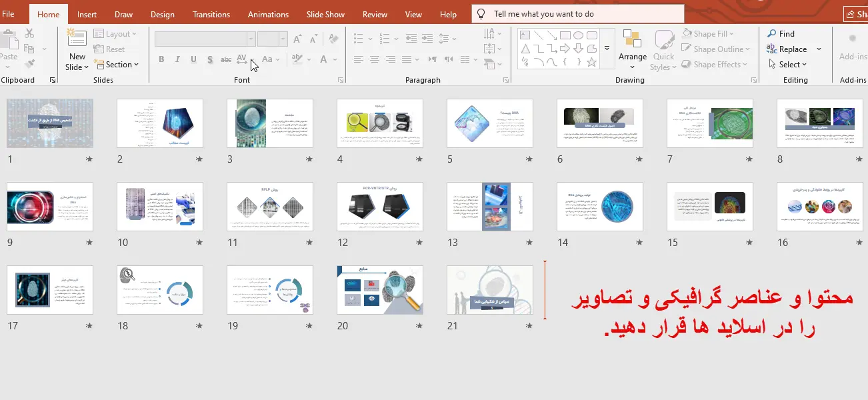This screenshot has width=868, height=400.
Task: Open the Slide Show tab
Action: pyautogui.click(x=325, y=14)
